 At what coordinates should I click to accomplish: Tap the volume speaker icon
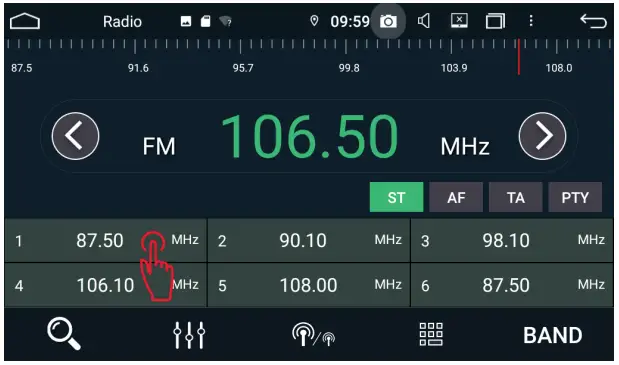coord(424,21)
